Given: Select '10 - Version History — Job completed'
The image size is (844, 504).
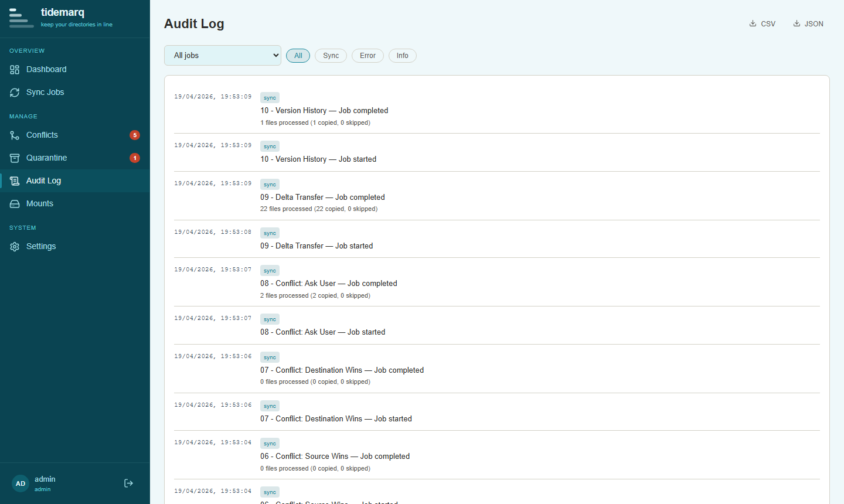Looking at the screenshot, I should pyautogui.click(x=324, y=111).
